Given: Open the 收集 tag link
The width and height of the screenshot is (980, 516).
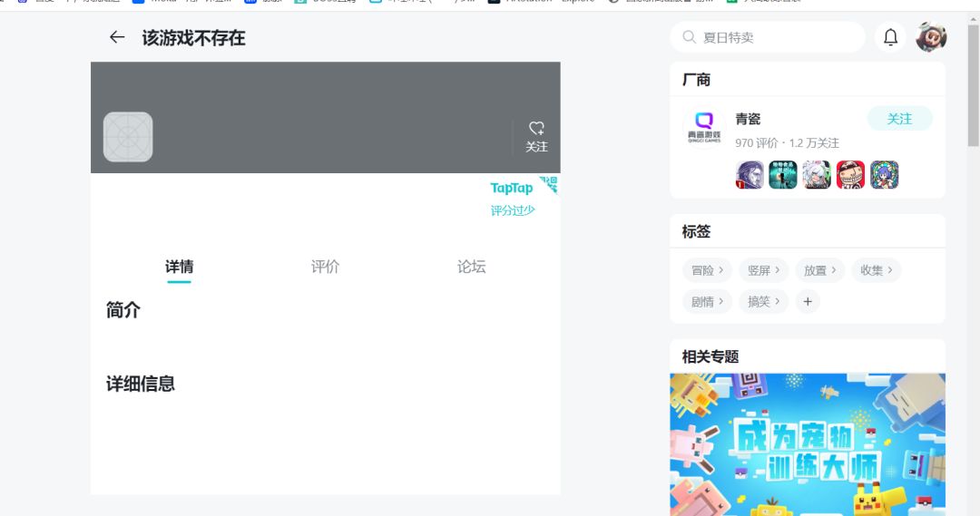Looking at the screenshot, I should tap(877, 270).
